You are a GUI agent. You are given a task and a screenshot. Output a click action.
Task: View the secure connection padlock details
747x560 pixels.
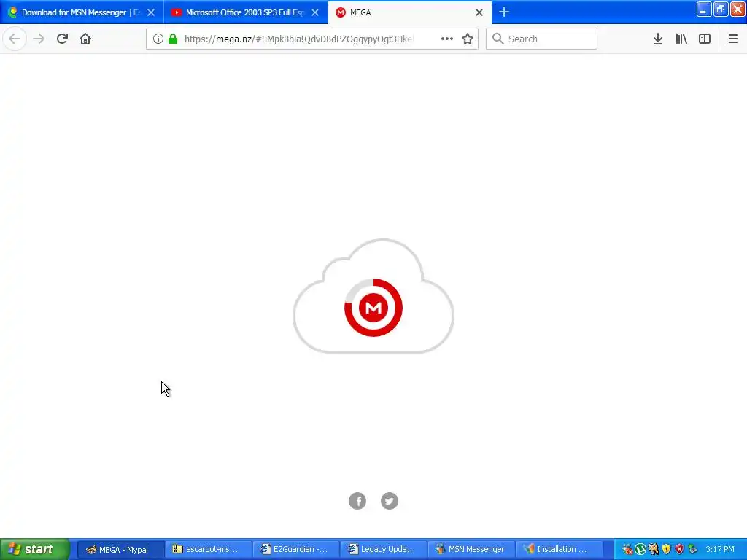tap(173, 39)
